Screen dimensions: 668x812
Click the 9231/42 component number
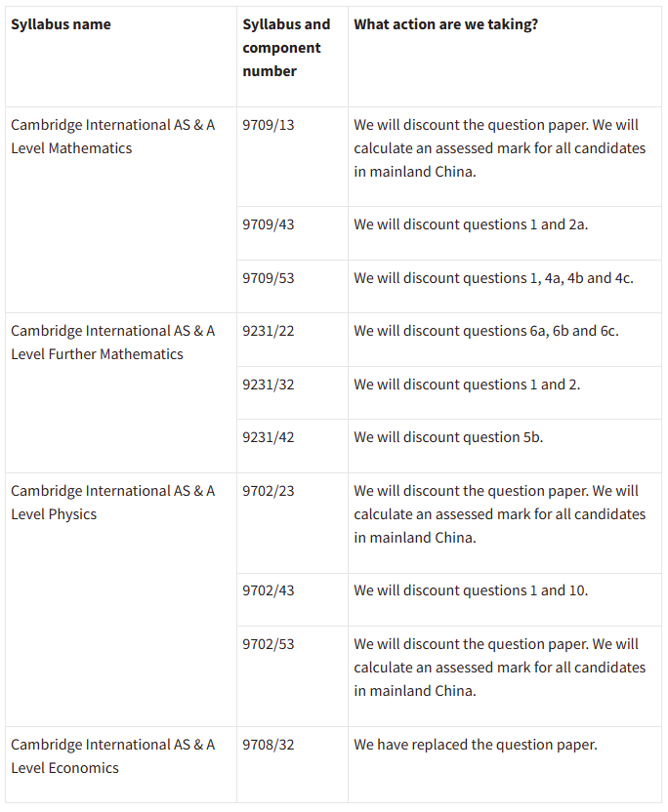(x=268, y=437)
